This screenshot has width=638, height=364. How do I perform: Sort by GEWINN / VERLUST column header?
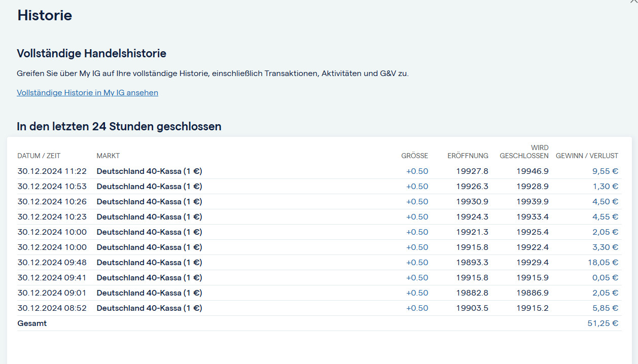point(587,156)
